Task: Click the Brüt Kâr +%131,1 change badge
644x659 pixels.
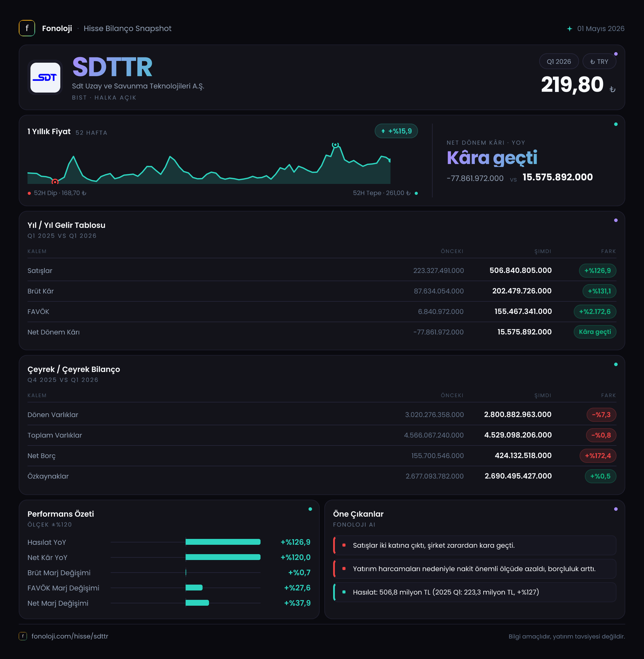Action: tap(599, 291)
